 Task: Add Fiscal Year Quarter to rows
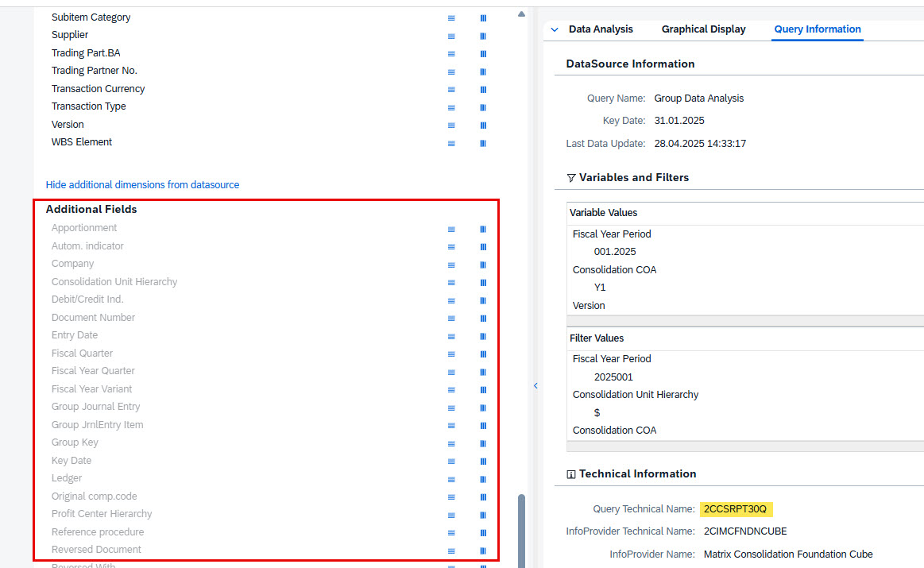click(x=451, y=372)
